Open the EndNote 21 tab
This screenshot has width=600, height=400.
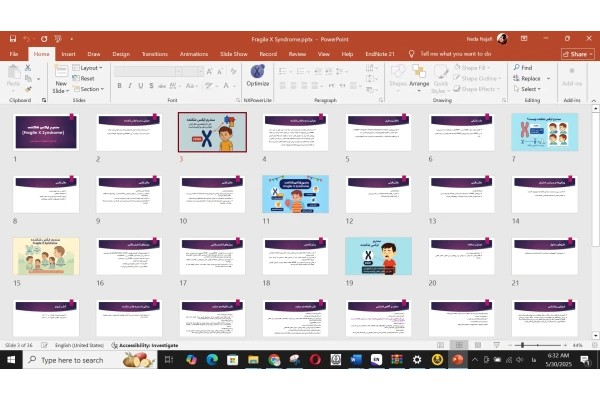tap(380, 54)
